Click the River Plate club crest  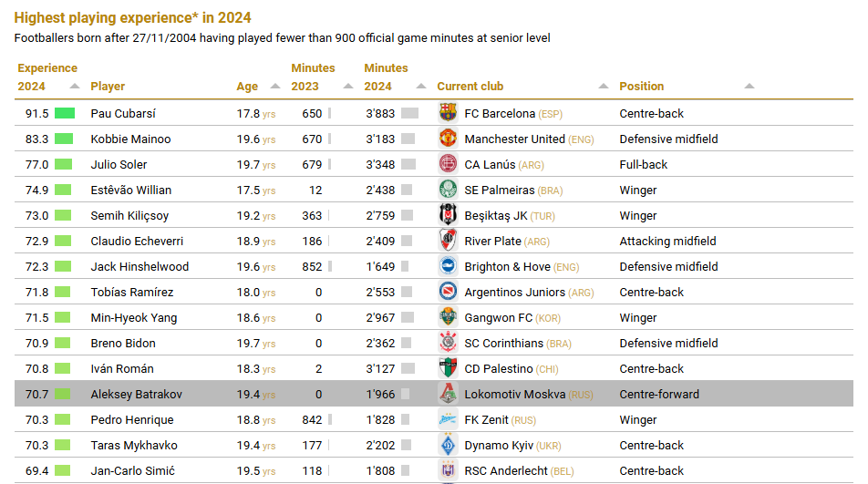[447, 241]
